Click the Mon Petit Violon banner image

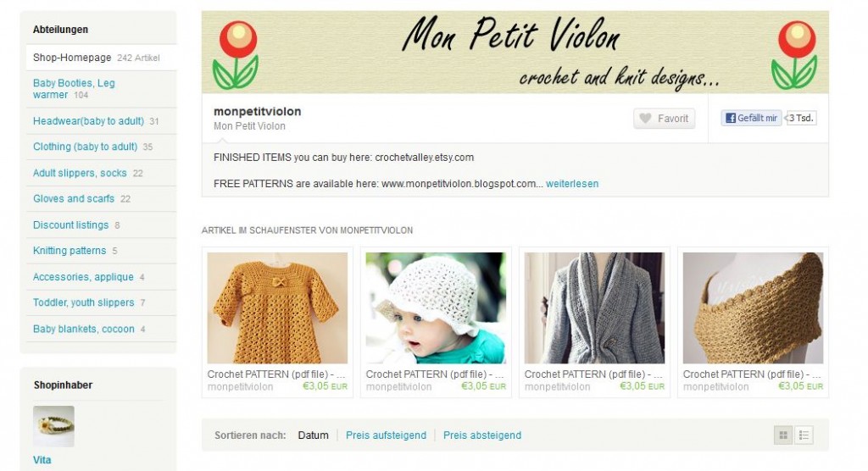click(x=515, y=52)
